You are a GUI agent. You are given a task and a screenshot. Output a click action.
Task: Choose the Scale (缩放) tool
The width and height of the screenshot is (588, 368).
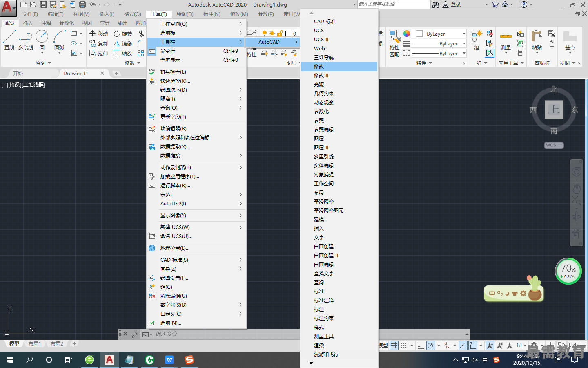tap(123, 53)
